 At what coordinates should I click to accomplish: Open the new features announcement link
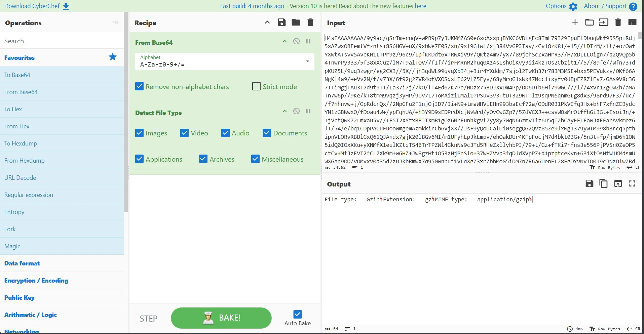(421, 6)
